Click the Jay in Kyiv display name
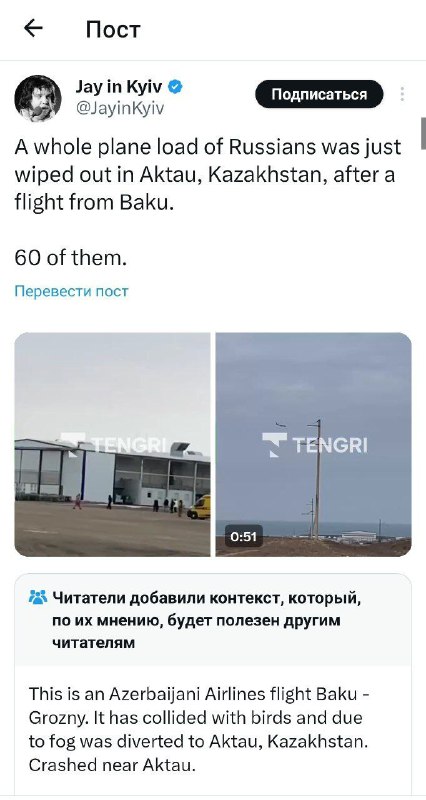 pyautogui.click(x=119, y=87)
